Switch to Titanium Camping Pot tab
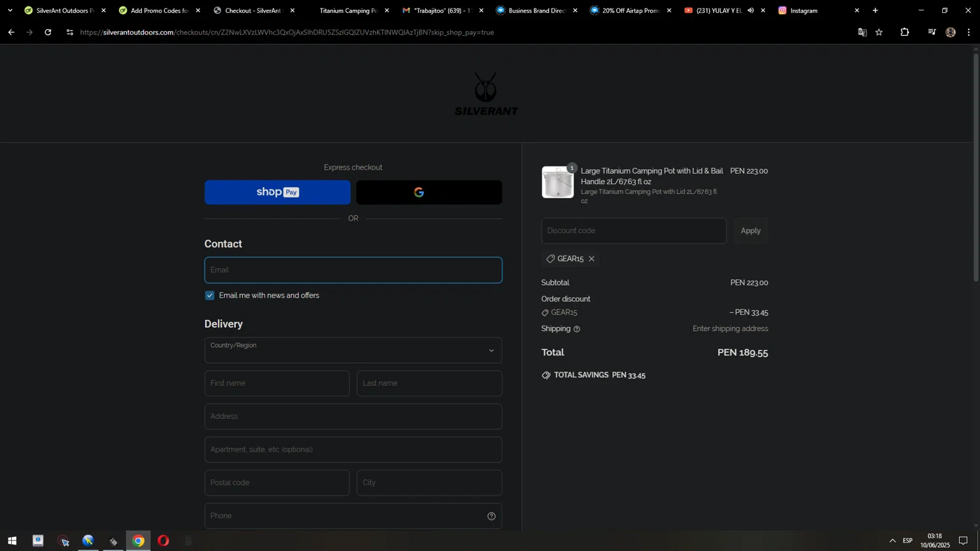980x551 pixels. click(x=348, y=10)
